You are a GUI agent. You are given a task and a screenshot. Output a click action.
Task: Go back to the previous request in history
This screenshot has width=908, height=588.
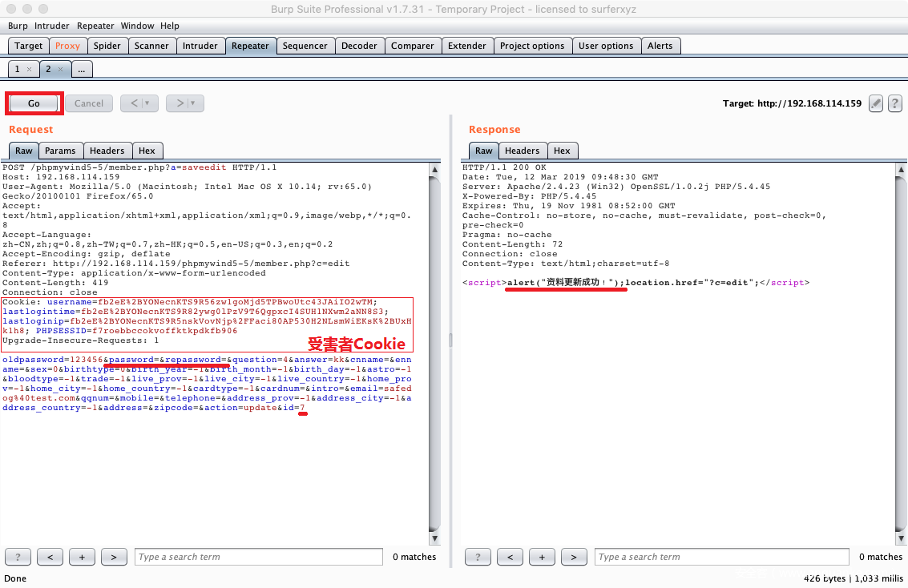pos(135,103)
